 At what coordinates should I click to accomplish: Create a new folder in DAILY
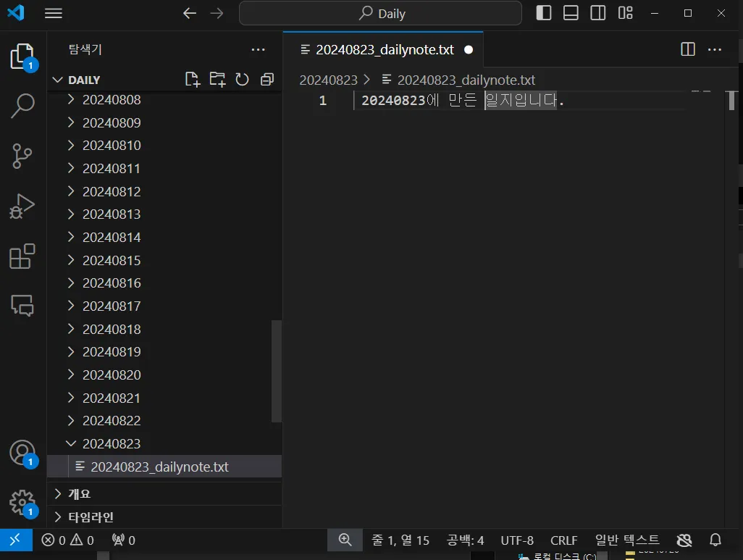tap(217, 79)
